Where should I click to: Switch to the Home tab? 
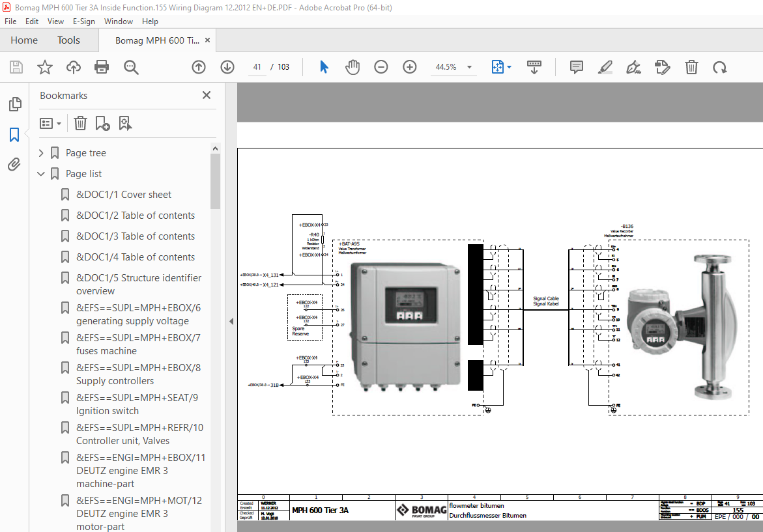24,40
